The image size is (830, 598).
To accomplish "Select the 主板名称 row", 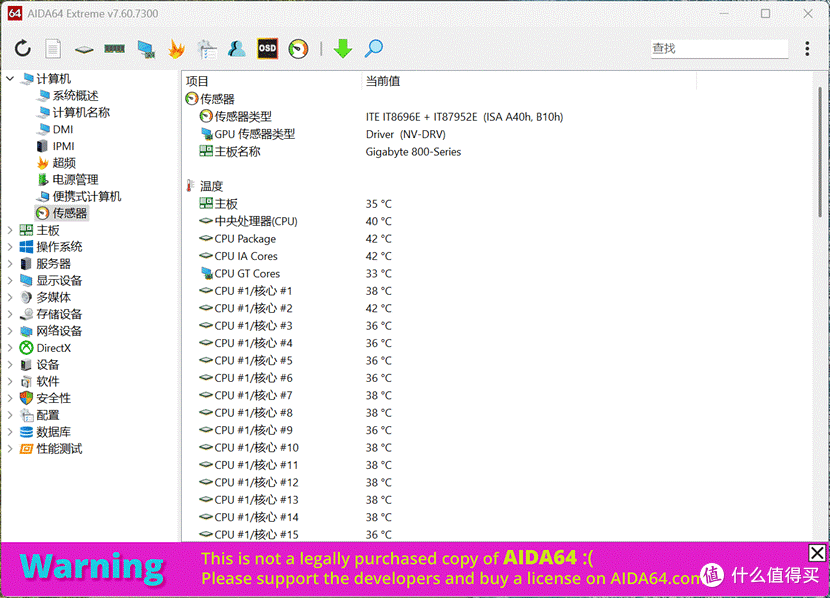I will (330, 152).
